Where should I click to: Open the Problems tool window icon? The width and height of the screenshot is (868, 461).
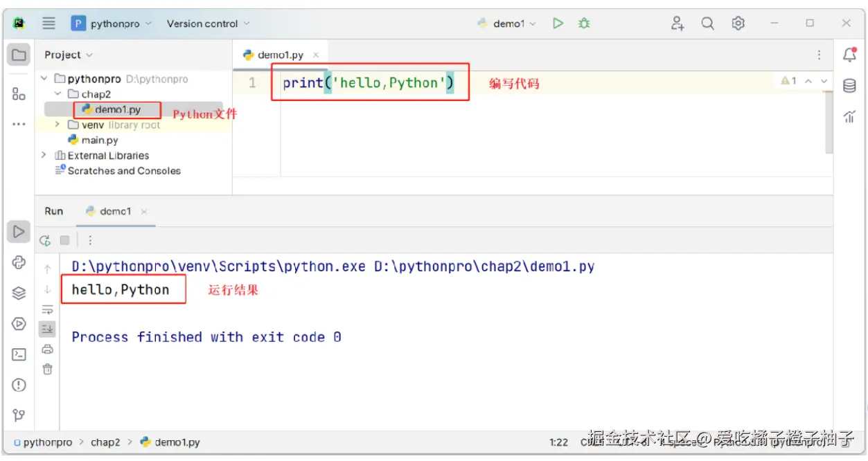coord(19,385)
